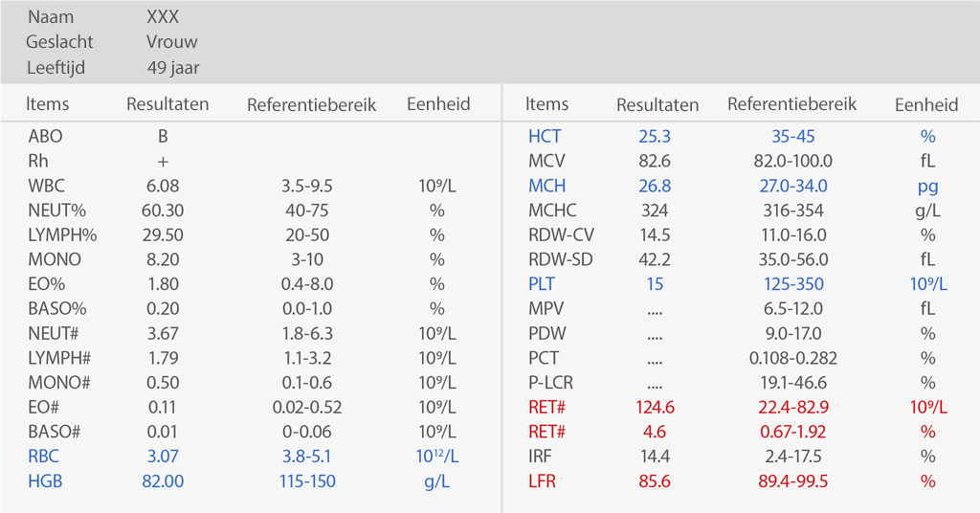
Task: Click the MCH value 26.8
Action: [x=655, y=186]
